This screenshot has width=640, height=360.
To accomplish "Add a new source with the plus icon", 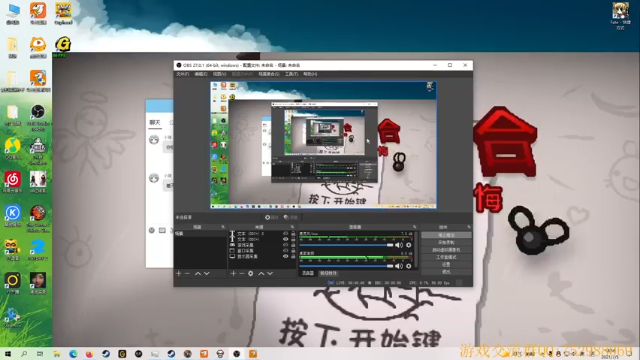I will click(233, 273).
